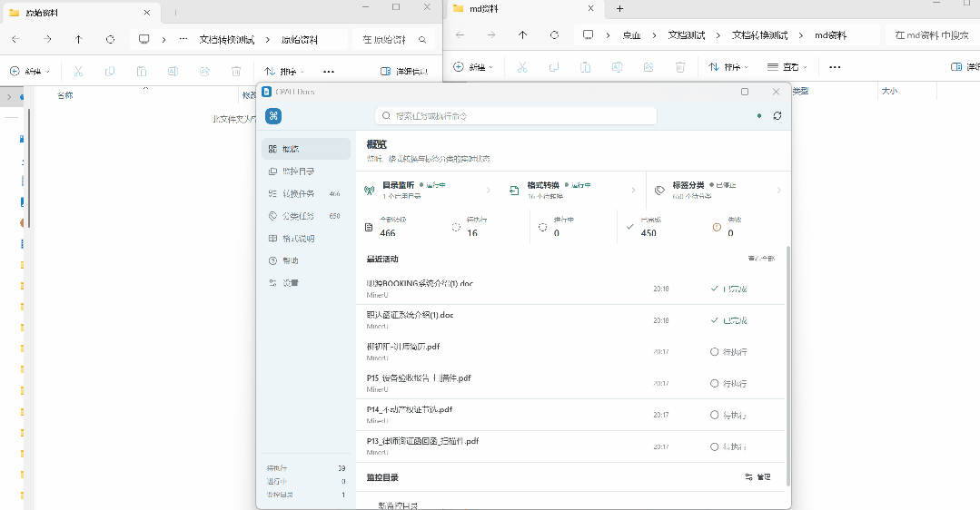Open the 排序 dropdown in the 原始资料 window
Viewport: 980px width, 510px height.
coord(283,72)
